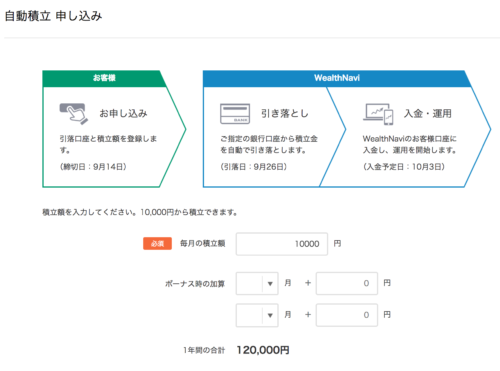Focus the monthly amount field showing 10000
Screen dimensions: 500x371
click(282, 244)
